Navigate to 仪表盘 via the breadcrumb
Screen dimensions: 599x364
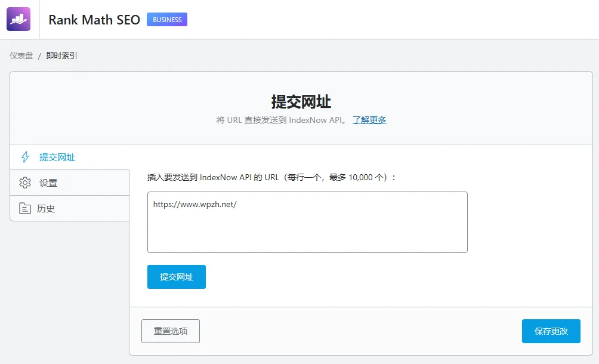coord(20,55)
